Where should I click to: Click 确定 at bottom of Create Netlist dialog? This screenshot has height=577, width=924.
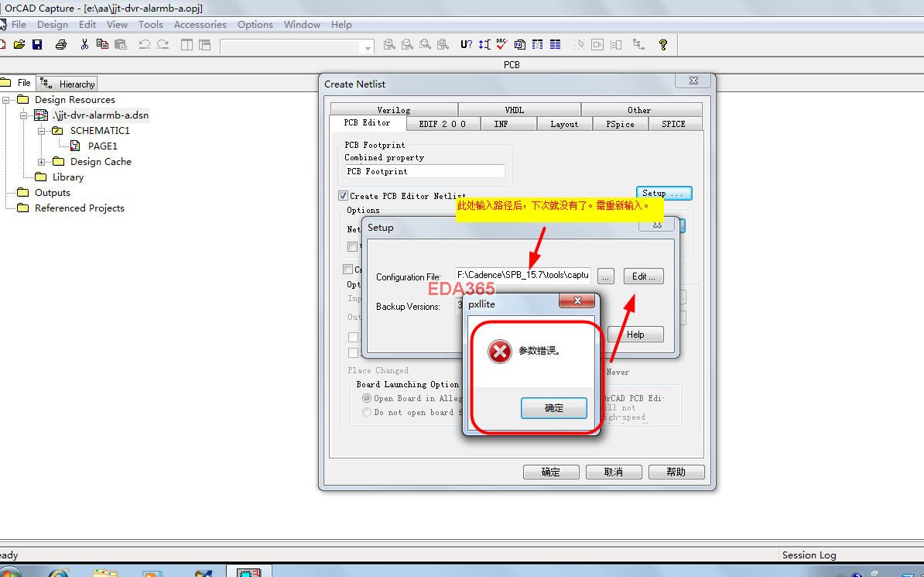tap(551, 472)
